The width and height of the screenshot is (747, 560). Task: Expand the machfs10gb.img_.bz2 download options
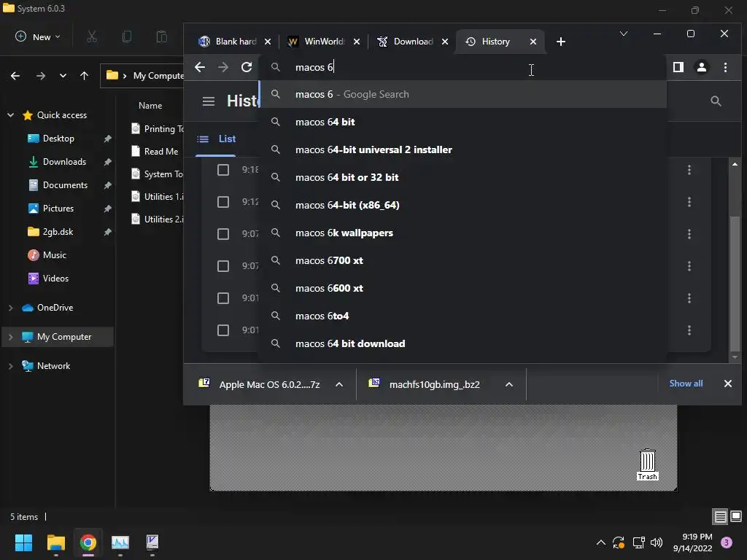508,384
